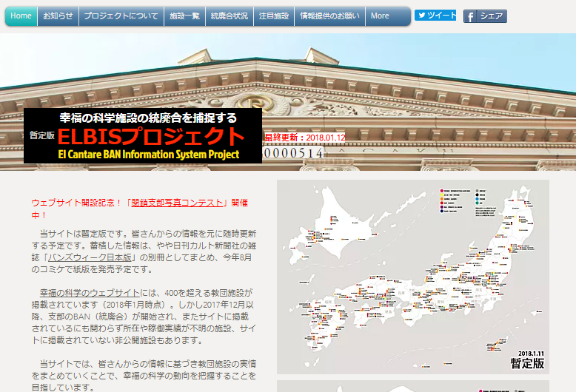Open the second map thumbnail below the first map
576x392 pixels.
click(413, 386)
